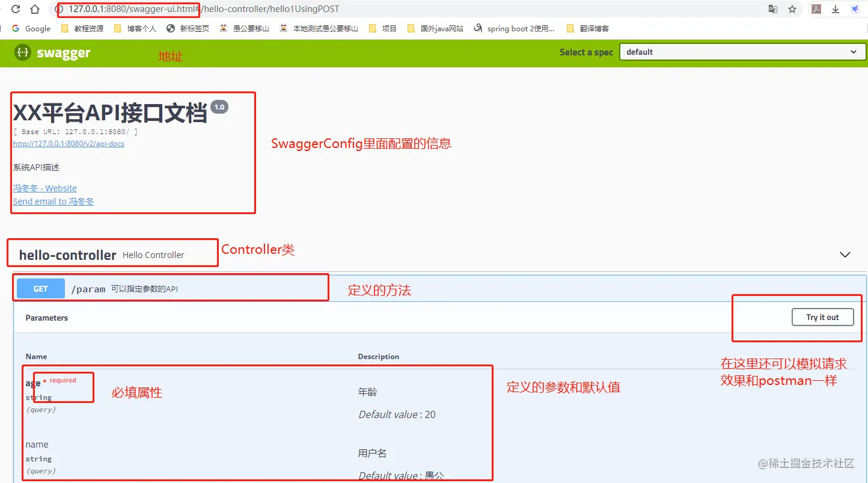The width and height of the screenshot is (868, 483).
Task: Click the blue bird extension icon
Action: pos(854,9)
